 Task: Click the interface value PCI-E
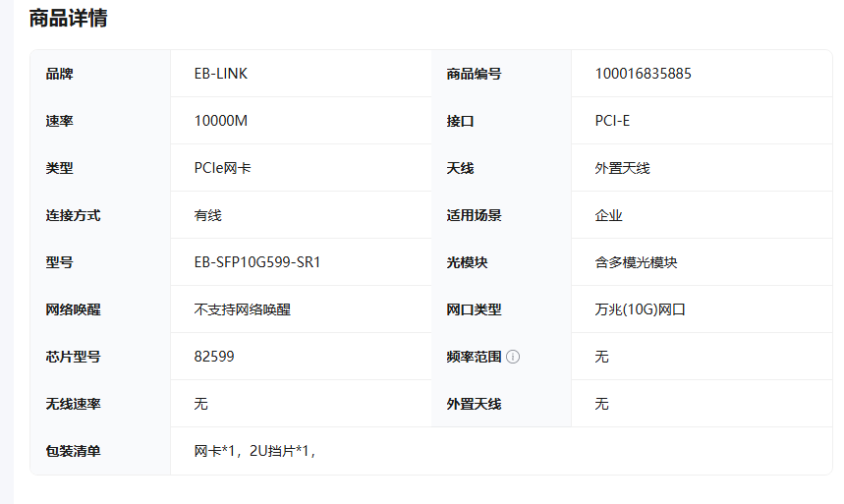[612, 121]
